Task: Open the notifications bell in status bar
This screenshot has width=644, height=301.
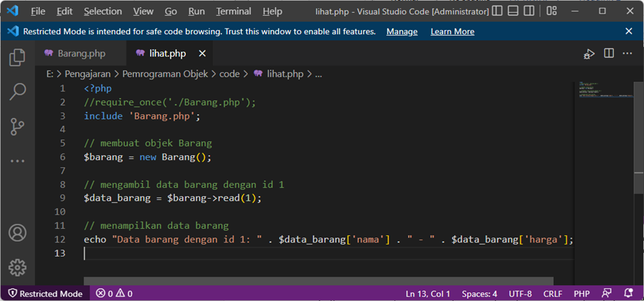Action: 628,293
